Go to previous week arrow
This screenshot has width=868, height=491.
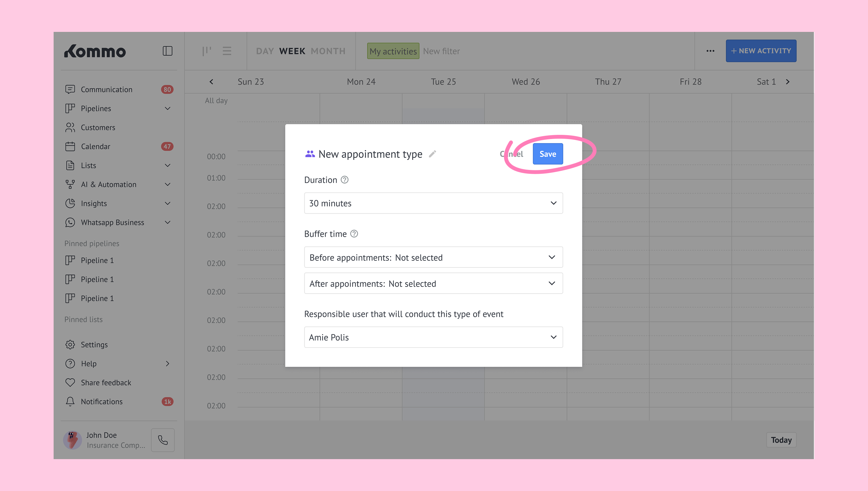point(211,82)
